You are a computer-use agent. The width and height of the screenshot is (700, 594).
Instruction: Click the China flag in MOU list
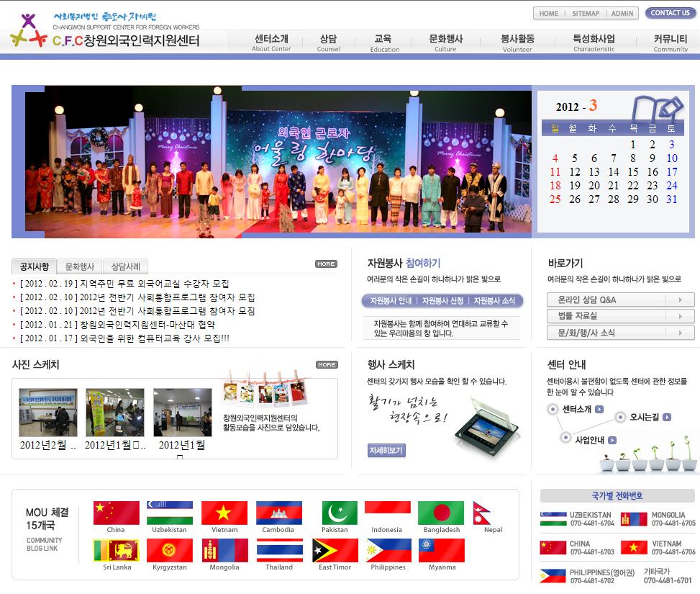(x=116, y=513)
